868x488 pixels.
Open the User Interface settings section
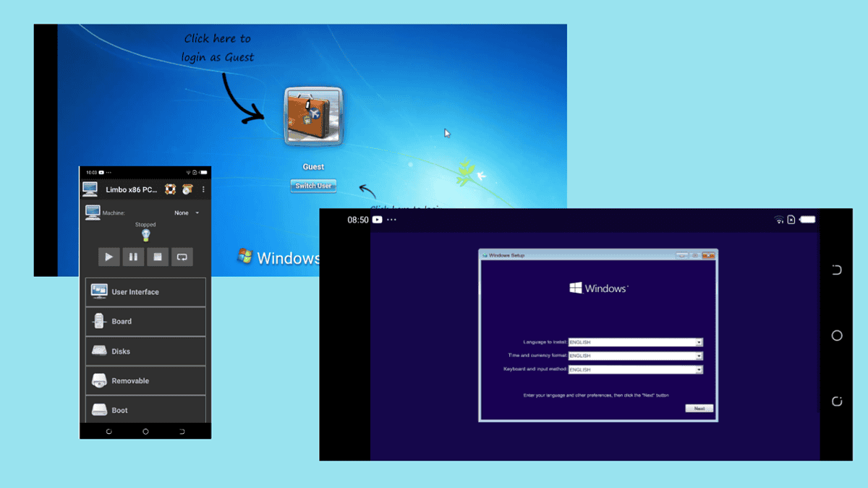tap(145, 291)
